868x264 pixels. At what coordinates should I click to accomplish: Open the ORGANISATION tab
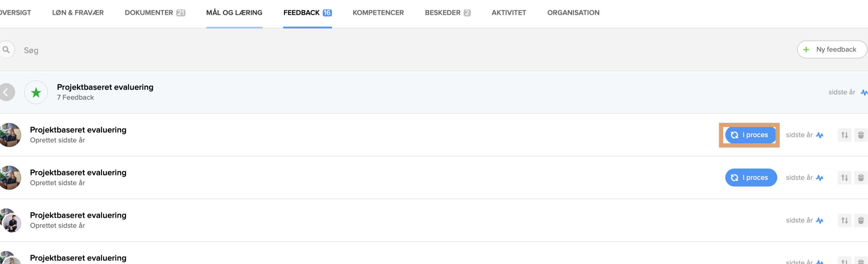573,13
